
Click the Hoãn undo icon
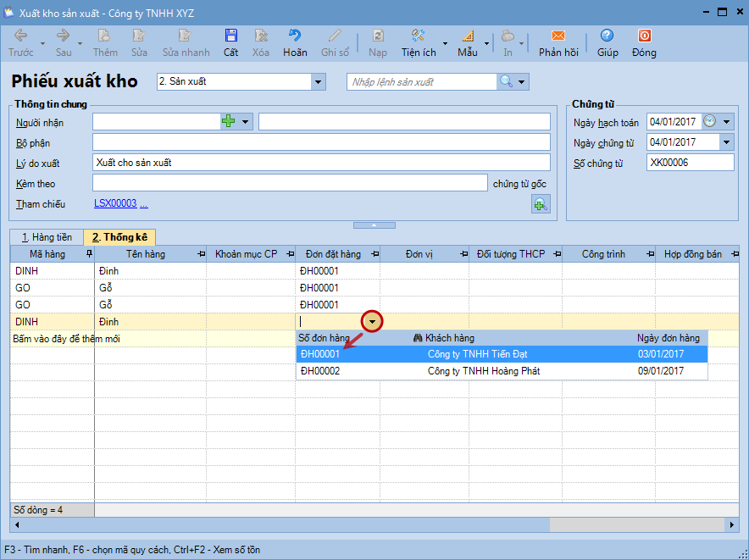[295, 36]
